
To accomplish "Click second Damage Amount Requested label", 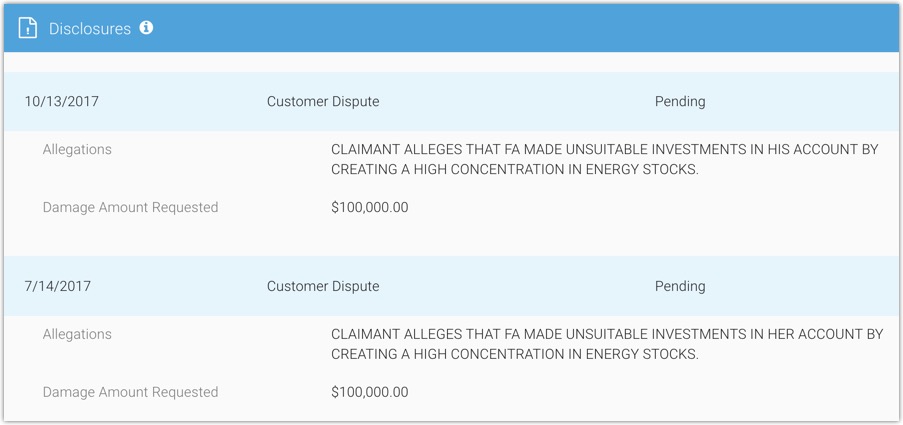I will click(x=130, y=392).
